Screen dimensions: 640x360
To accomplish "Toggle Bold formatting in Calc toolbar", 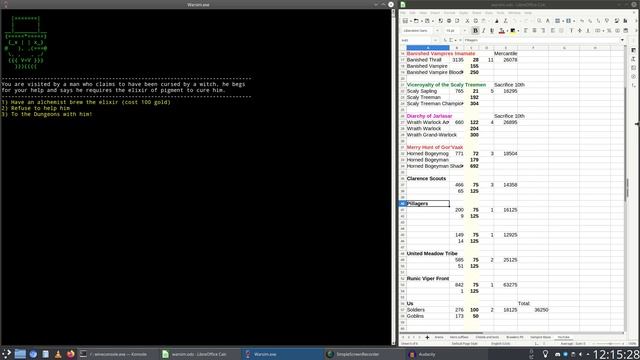I will click(x=475, y=31).
